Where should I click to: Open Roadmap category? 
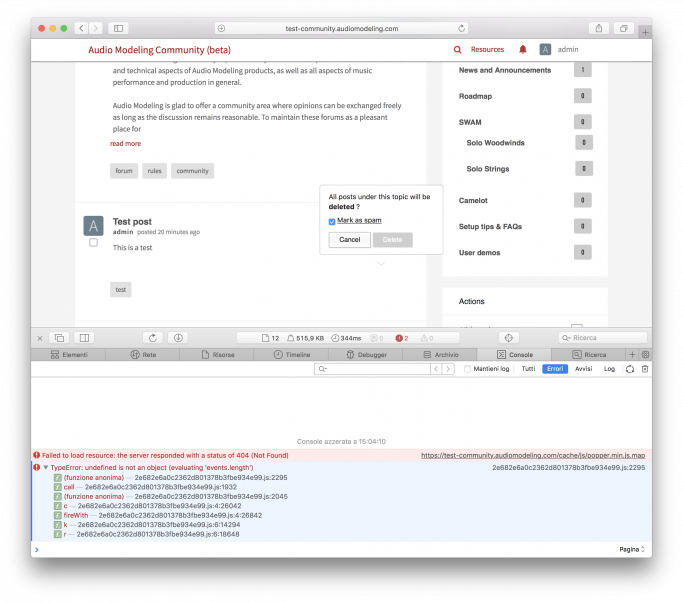[475, 96]
